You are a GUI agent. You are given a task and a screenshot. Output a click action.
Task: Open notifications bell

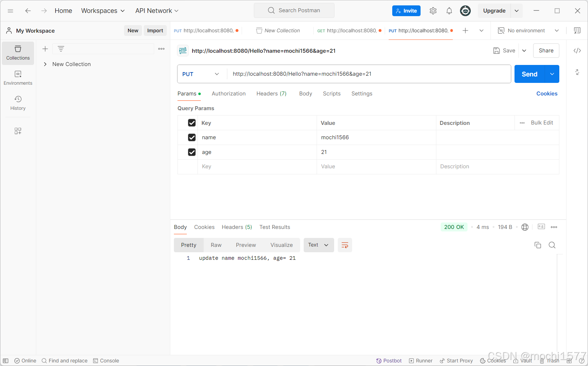(x=449, y=11)
